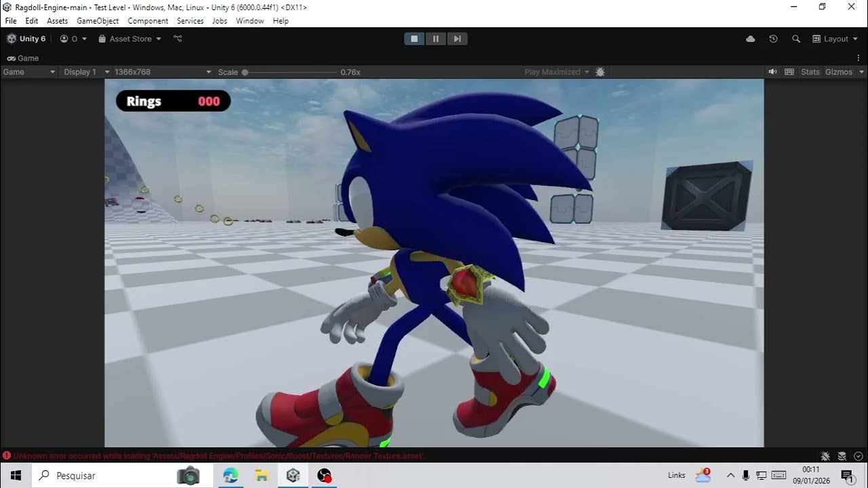Switch to Unity in the taskbar
The width and height of the screenshot is (868, 488).
coord(293,475)
